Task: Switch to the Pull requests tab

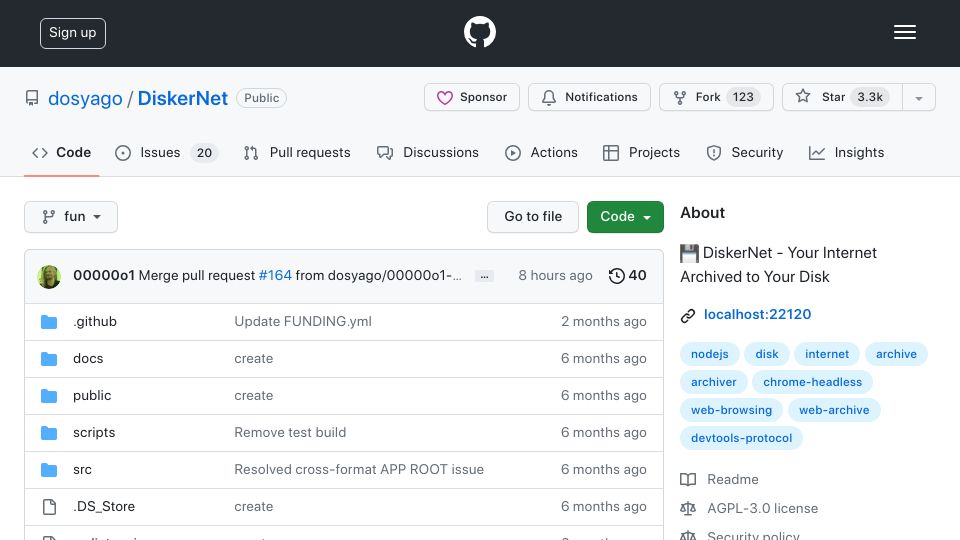Action: (297, 152)
